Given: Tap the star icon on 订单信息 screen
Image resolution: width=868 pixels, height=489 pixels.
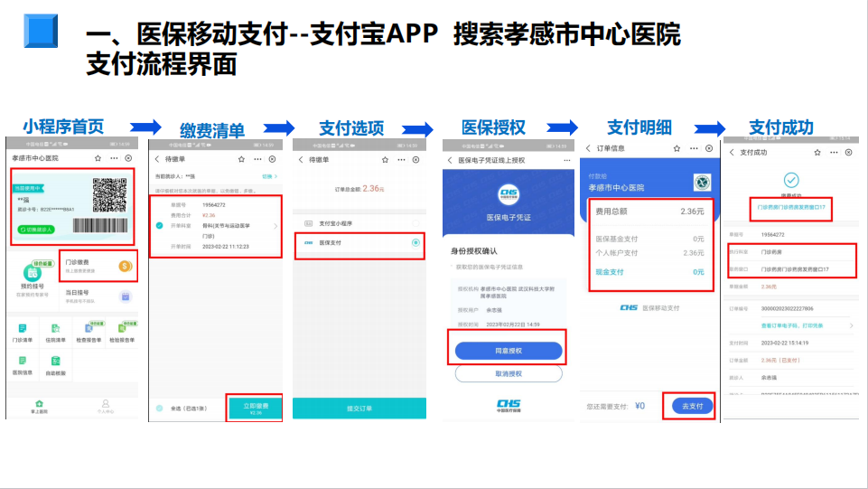Looking at the screenshot, I should pos(677,148).
